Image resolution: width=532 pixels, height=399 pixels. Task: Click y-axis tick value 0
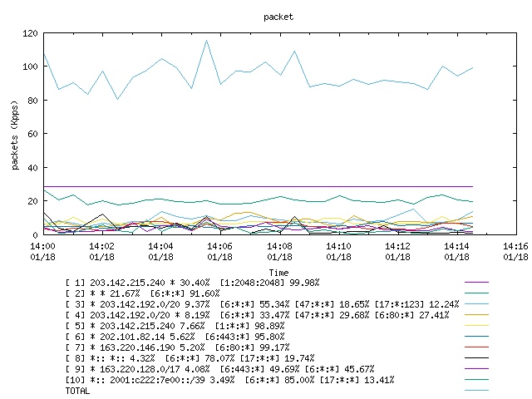pyautogui.click(x=35, y=234)
